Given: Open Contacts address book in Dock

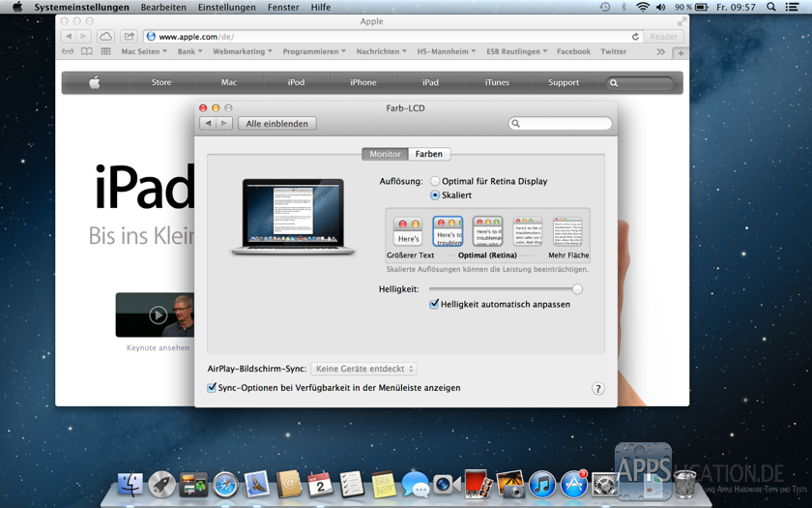Looking at the screenshot, I should [x=288, y=485].
